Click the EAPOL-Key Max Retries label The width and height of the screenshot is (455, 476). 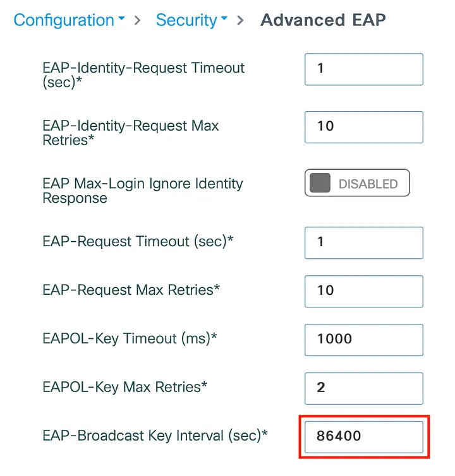[124, 387]
